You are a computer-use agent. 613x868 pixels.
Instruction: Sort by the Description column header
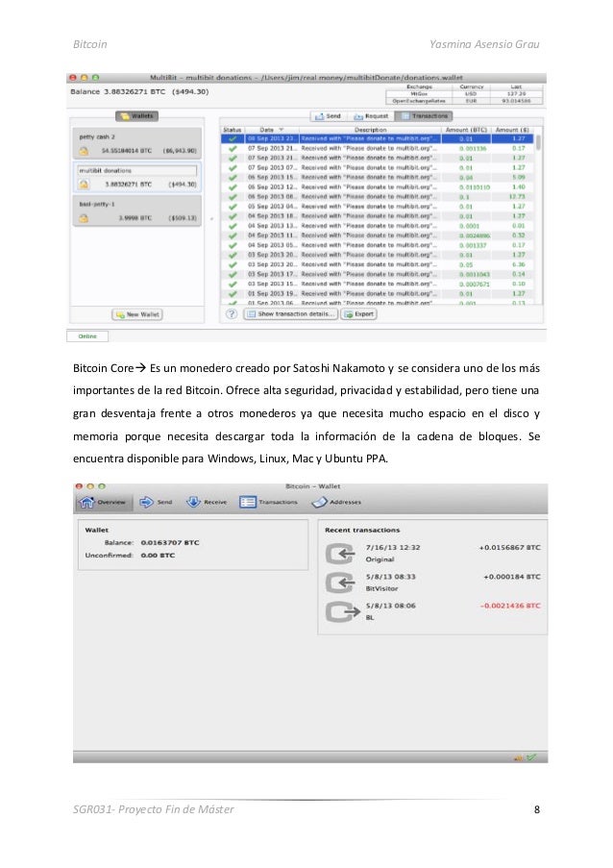[x=370, y=130]
